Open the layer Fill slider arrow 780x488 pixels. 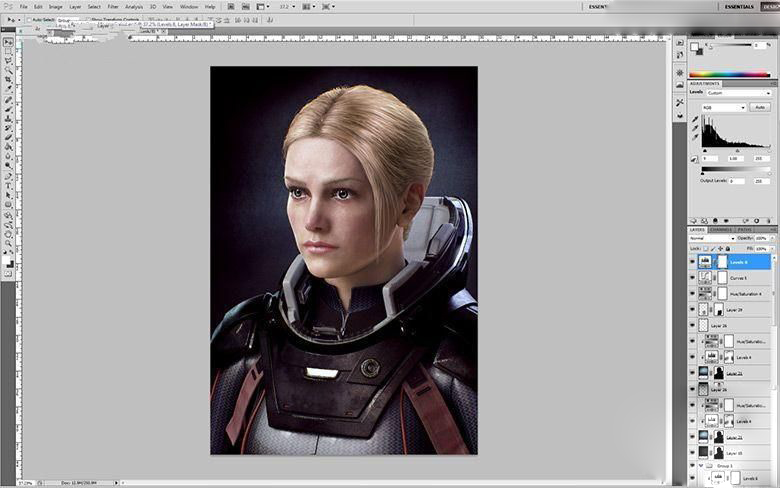coord(772,248)
